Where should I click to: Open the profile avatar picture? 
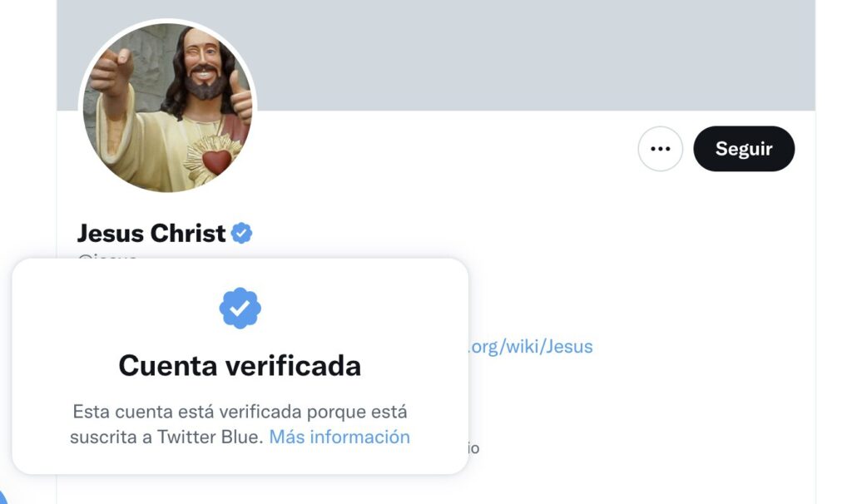point(167,107)
